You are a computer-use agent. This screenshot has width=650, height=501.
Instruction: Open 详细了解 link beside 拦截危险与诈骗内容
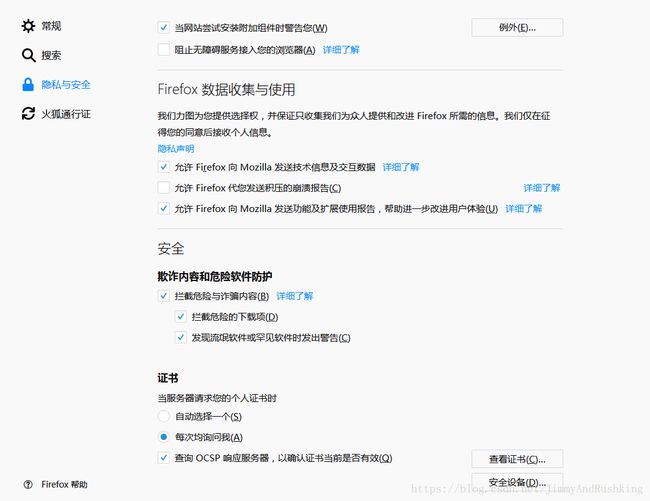click(x=295, y=296)
